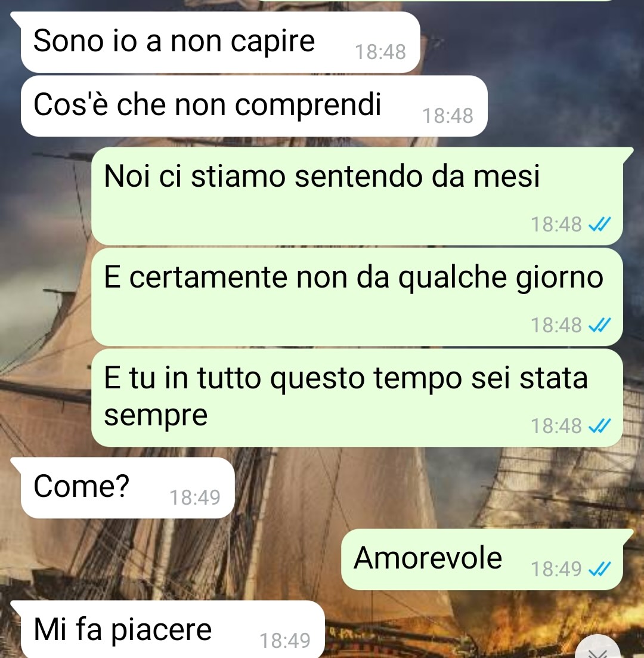Select the 'Come?' received message

point(128,487)
